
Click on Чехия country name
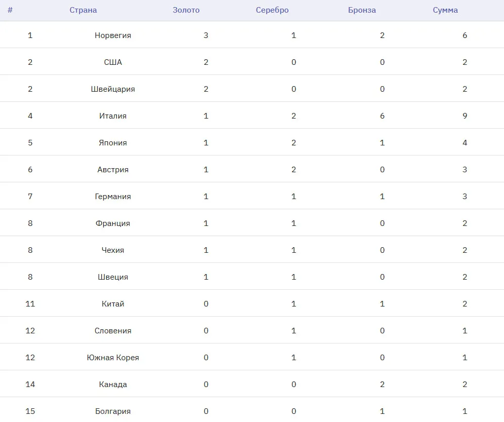pos(113,250)
